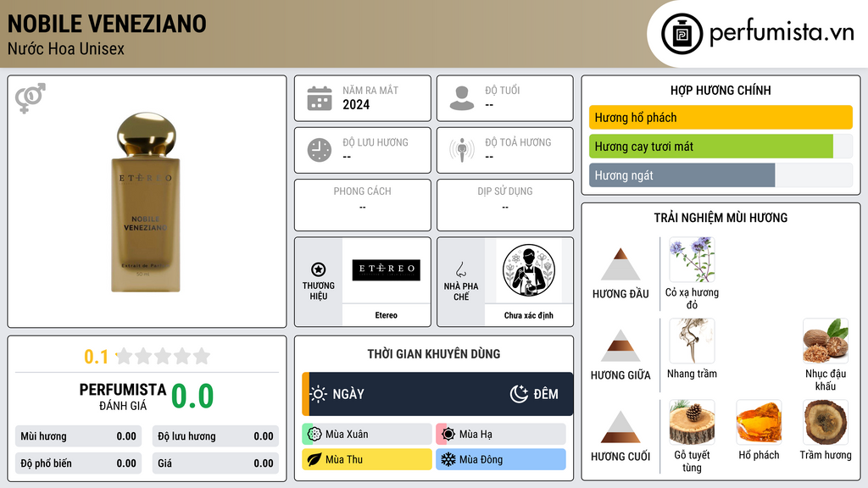Click the Gỗ tuyết tùng note image
868x488 pixels.
tap(692, 422)
